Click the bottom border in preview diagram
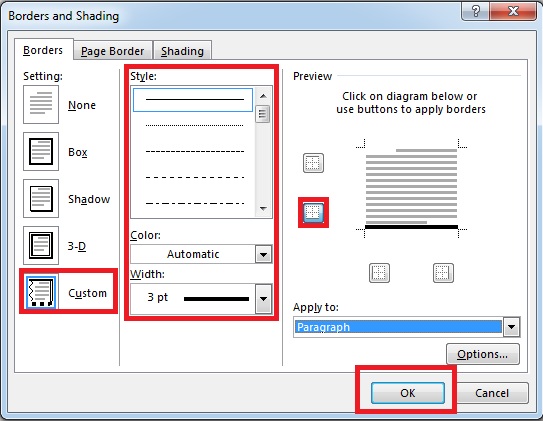The width and height of the screenshot is (543, 421). click(x=411, y=227)
